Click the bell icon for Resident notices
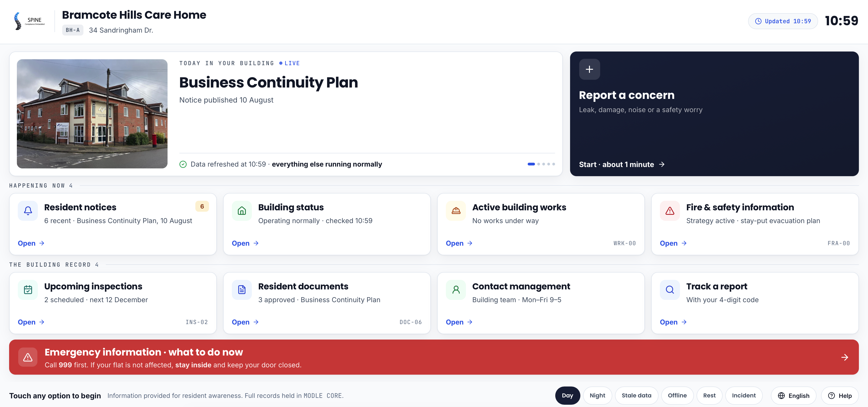The image size is (868, 407). pyautogui.click(x=28, y=211)
